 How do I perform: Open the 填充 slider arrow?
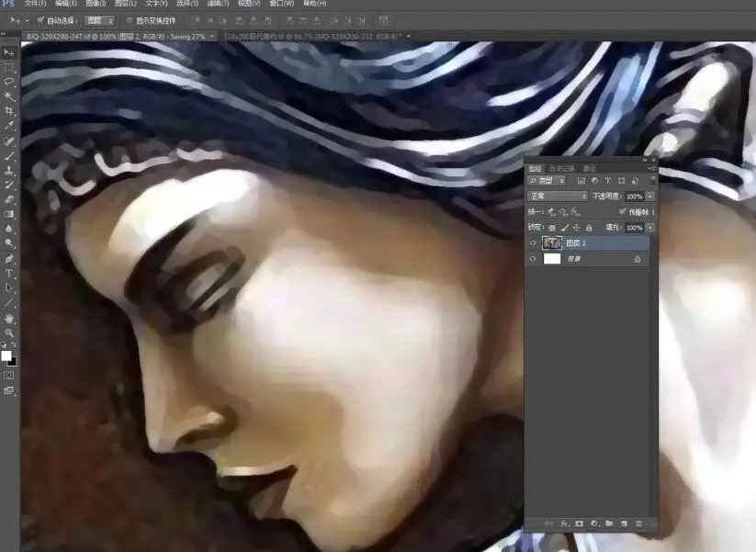pos(650,228)
